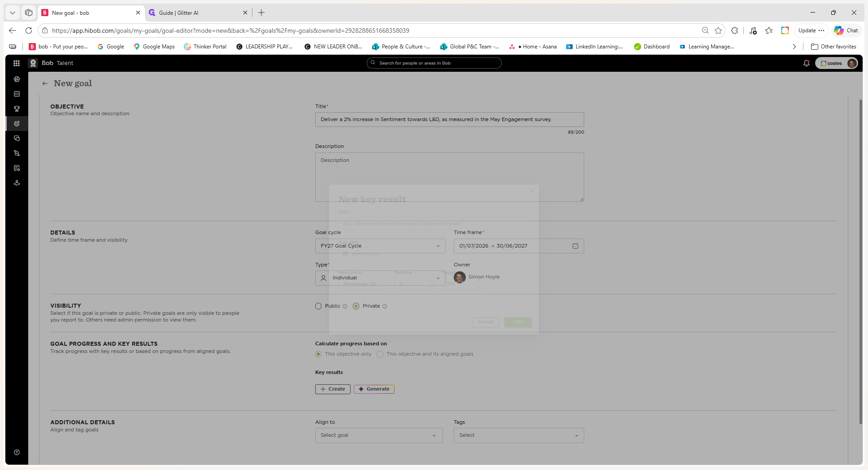
Task: Open the path flow icon in sidebar
Action: 17,153
